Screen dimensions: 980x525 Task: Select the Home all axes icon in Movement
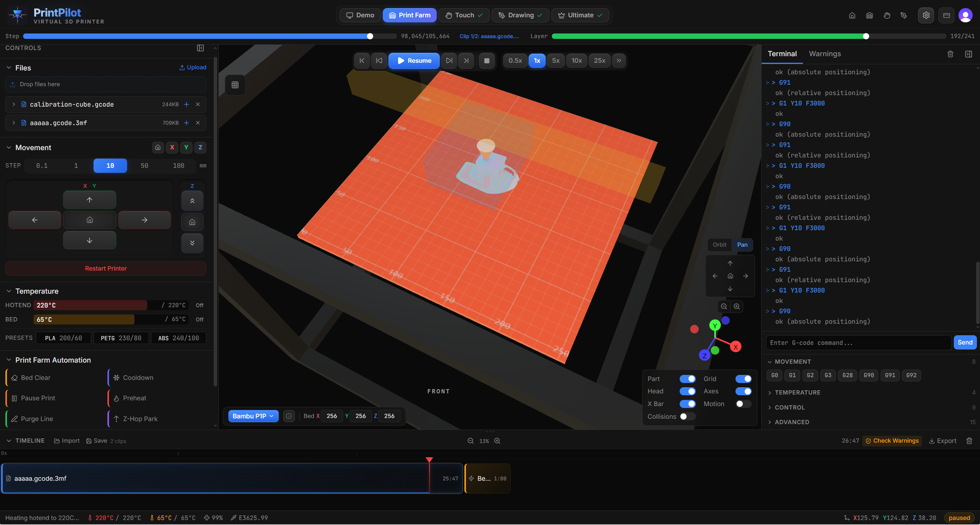(x=158, y=147)
